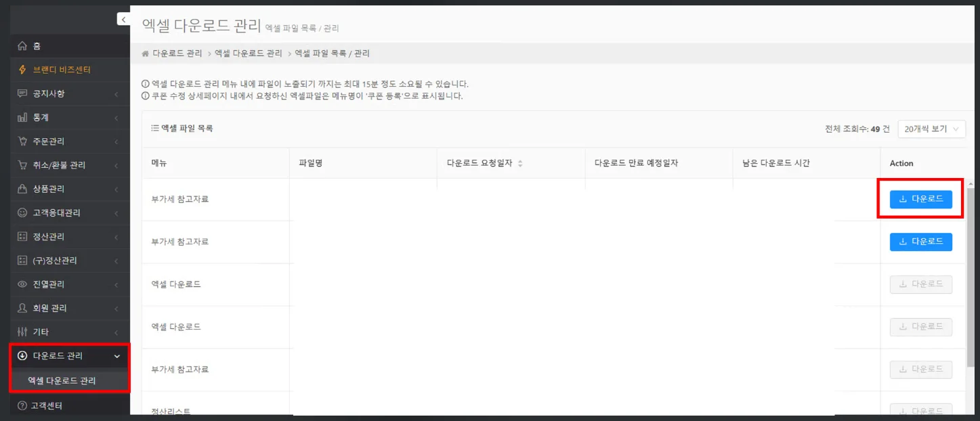This screenshot has height=421, width=980.
Task: Click the 회원 관리 user icon
Action: (22, 308)
